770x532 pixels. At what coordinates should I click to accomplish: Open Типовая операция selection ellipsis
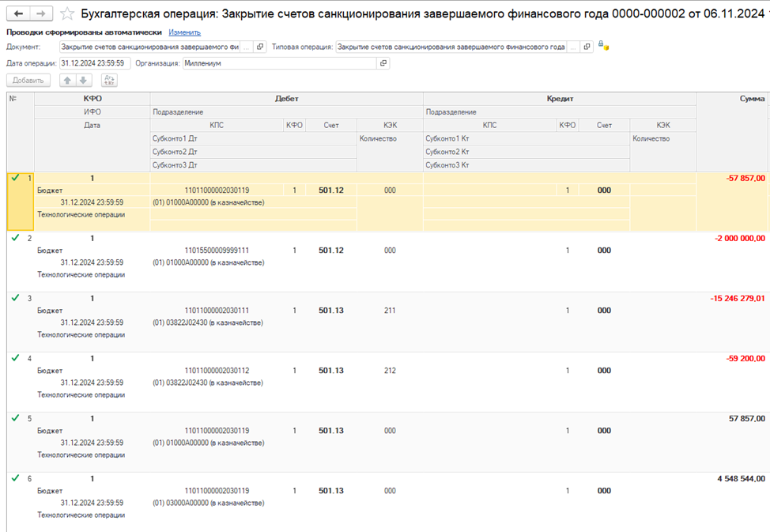click(573, 47)
